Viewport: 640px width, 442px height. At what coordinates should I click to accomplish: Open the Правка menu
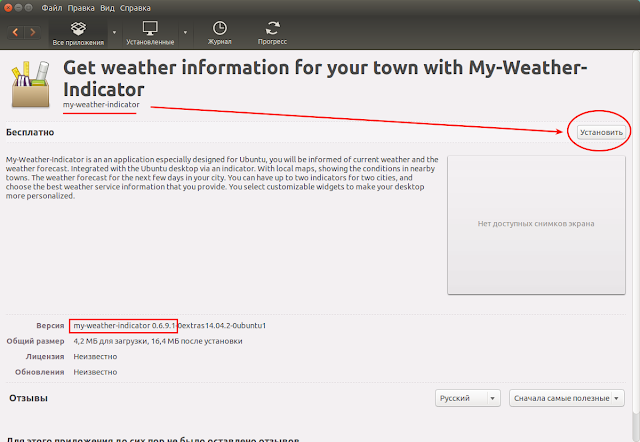pos(81,8)
